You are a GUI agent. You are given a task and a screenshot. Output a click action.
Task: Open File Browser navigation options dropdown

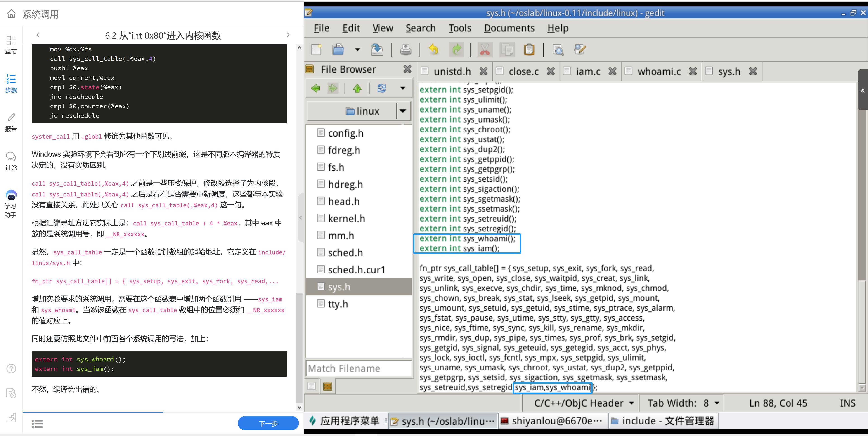(x=403, y=88)
